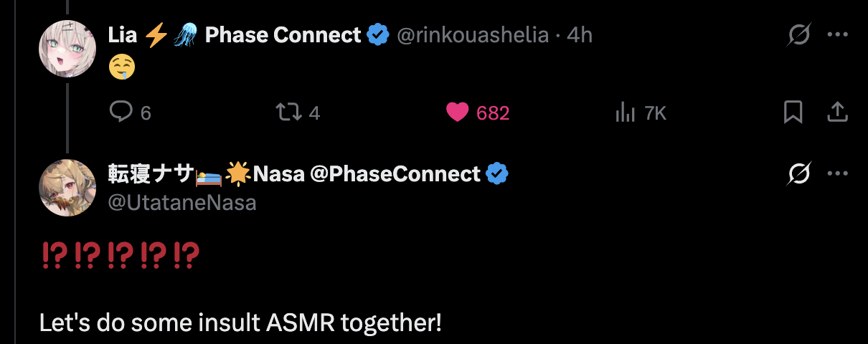Click the "Let's do some insult ASMR together!" text

pyautogui.click(x=240, y=323)
